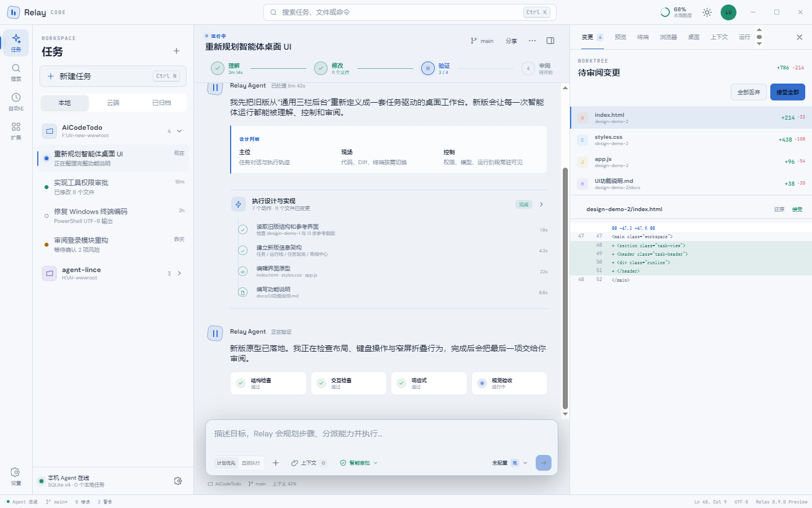812x508 pixels.
Task: Click the 68% weekly usage ring
Action: coord(665,12)
